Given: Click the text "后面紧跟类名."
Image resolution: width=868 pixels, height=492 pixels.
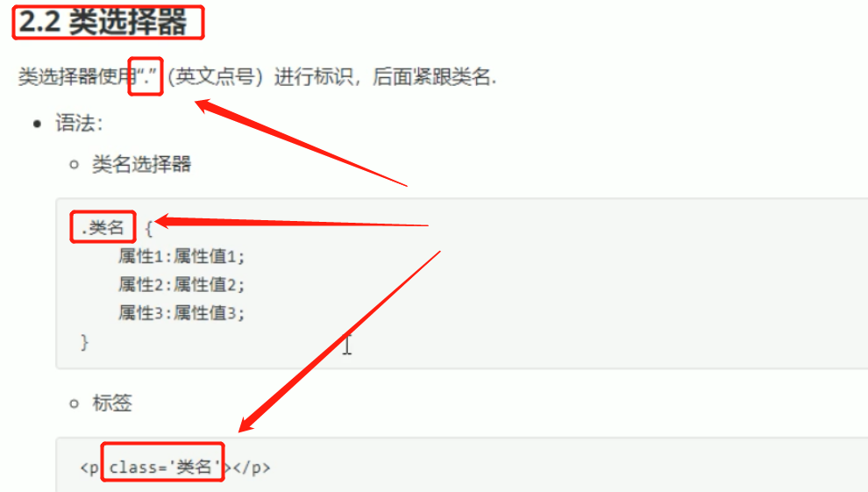Looking at the screenshot, I should (435, 76).
